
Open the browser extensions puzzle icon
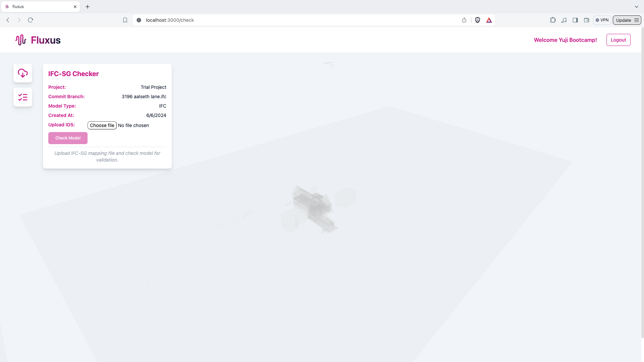(553, 20)
